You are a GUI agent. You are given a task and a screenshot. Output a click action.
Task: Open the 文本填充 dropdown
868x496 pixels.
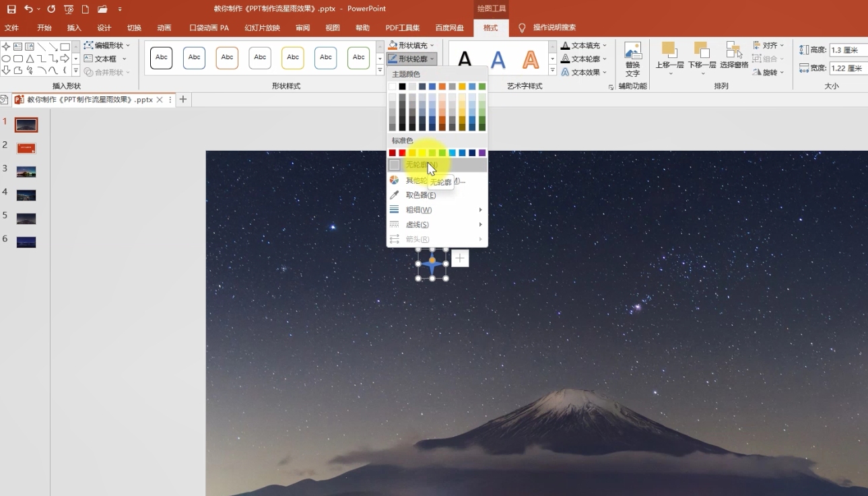tap(584, 45)
